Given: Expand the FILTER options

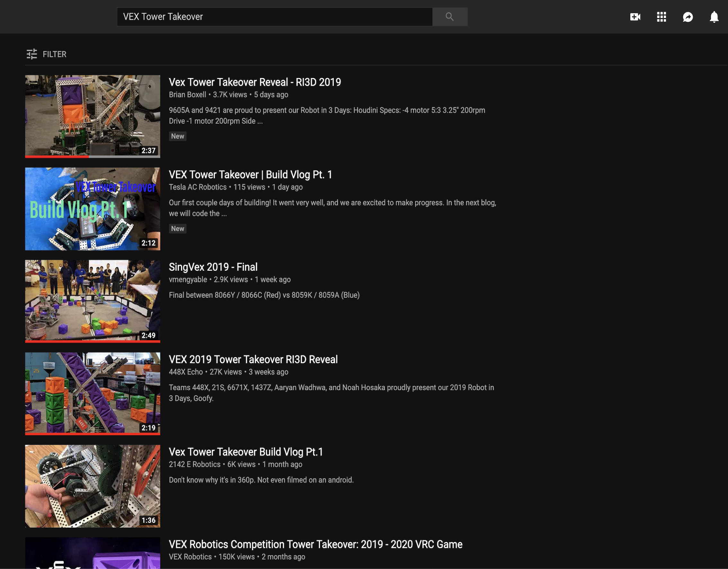Looking at the screenshot, I should point(54,54).
